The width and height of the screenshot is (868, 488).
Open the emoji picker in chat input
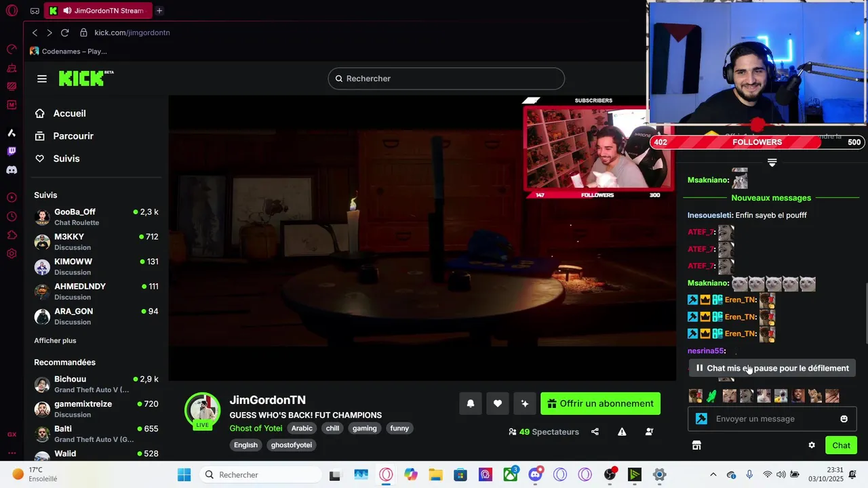[844, 419]
